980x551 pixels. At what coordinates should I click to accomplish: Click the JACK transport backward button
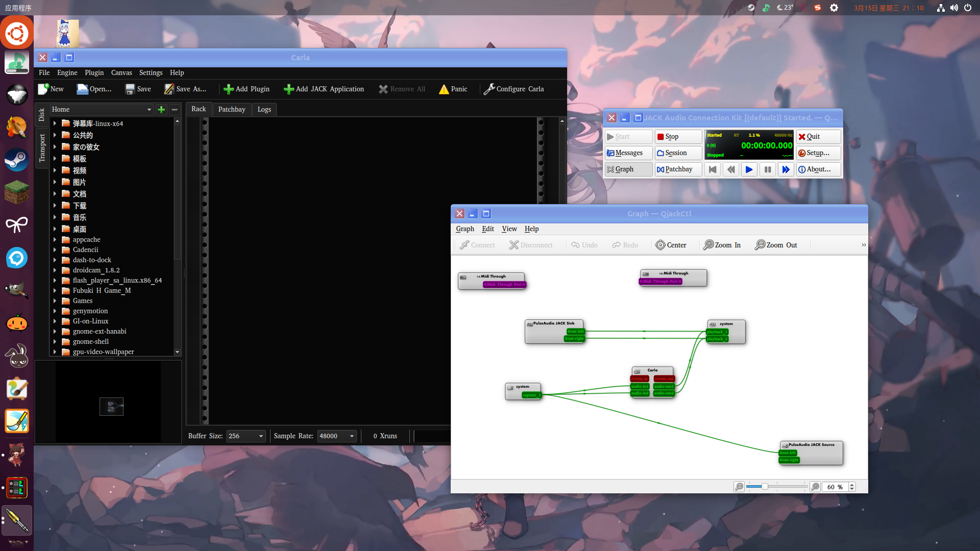pyautogui.click(x=731, y=169)
